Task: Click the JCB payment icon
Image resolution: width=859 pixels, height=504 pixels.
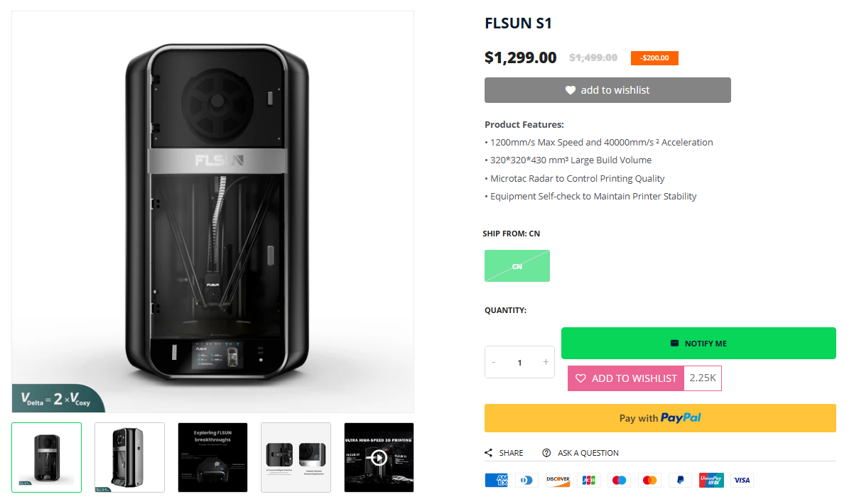Action: (588, 480)
